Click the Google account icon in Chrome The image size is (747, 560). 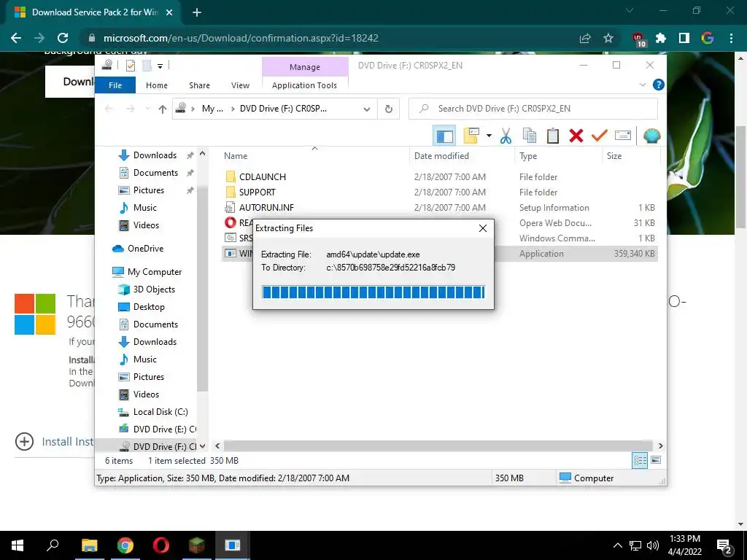(x=708, y=38)
